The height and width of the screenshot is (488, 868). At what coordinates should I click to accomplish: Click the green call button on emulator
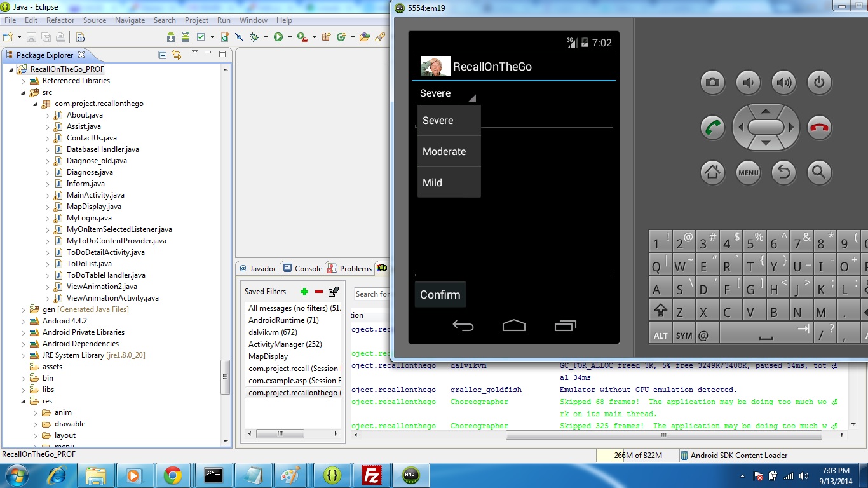(713, 127)
